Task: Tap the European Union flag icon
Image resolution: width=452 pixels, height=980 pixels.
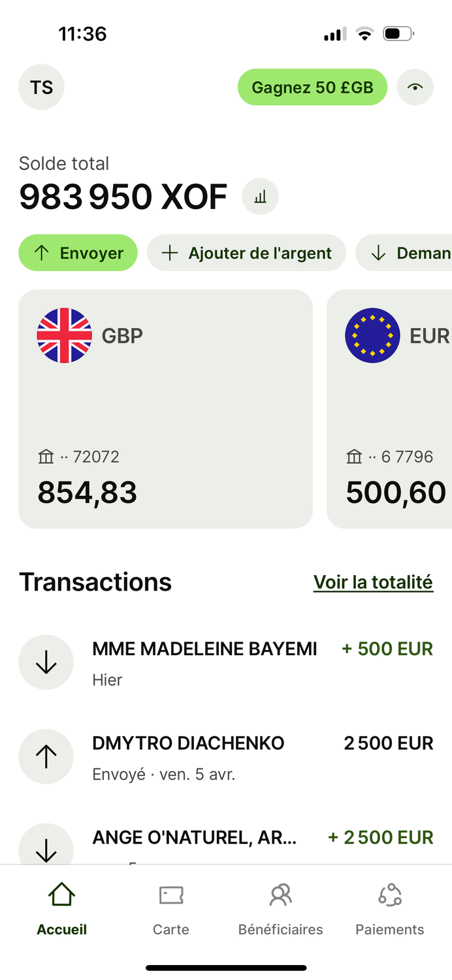Action: 372,336
